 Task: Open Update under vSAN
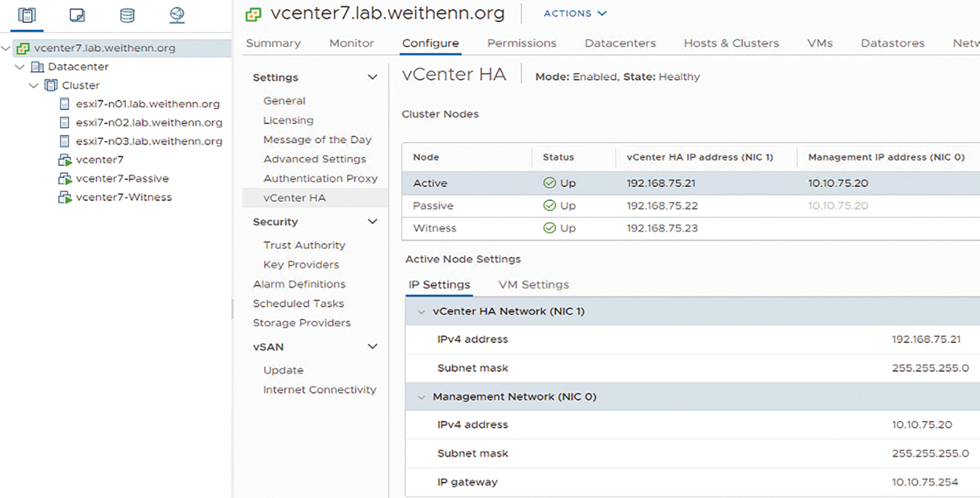click(x=284, y=371)
